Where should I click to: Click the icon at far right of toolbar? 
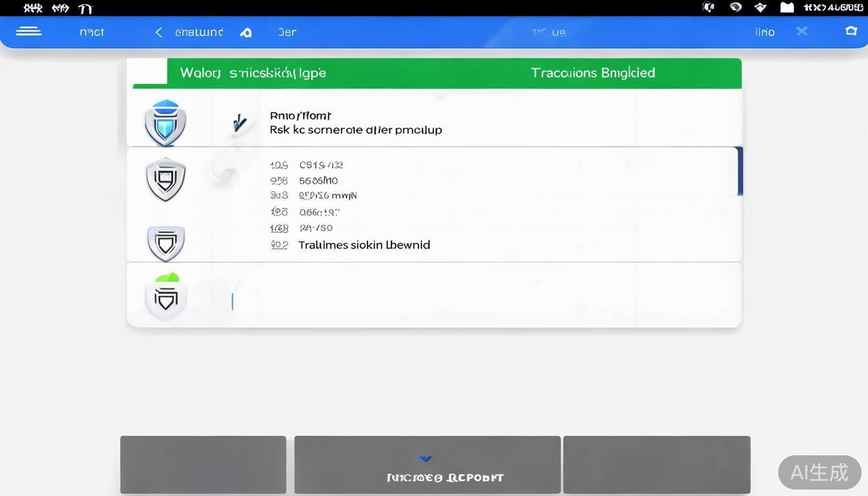(851, 31)
